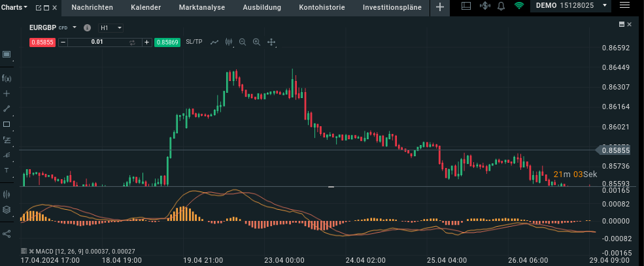644x266 pixels.
Task: Toggle the sound dollar price alerts icon
Action: point(485,6)
